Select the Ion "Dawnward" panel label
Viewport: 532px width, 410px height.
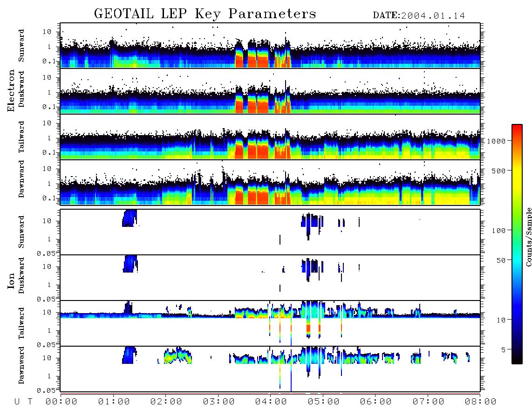pos(21,365)
